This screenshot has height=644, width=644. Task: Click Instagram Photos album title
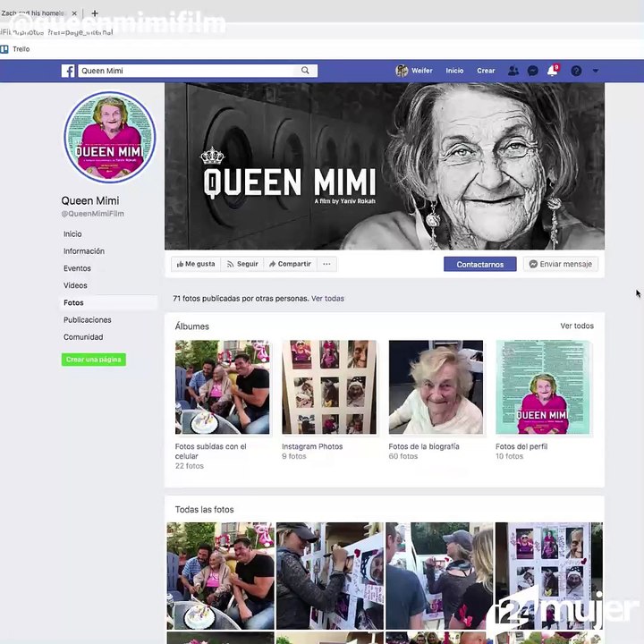coord(312,446)
